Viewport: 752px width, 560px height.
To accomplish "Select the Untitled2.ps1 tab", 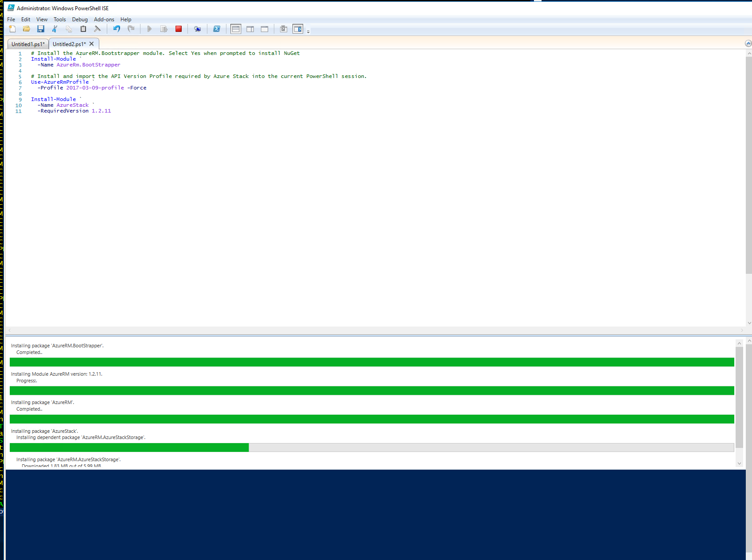I will (69, 44).
